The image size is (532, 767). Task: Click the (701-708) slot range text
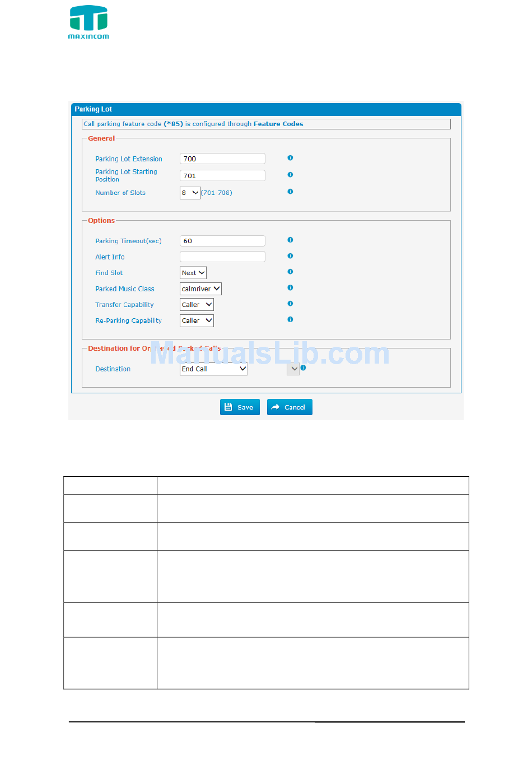coord(217,193)
